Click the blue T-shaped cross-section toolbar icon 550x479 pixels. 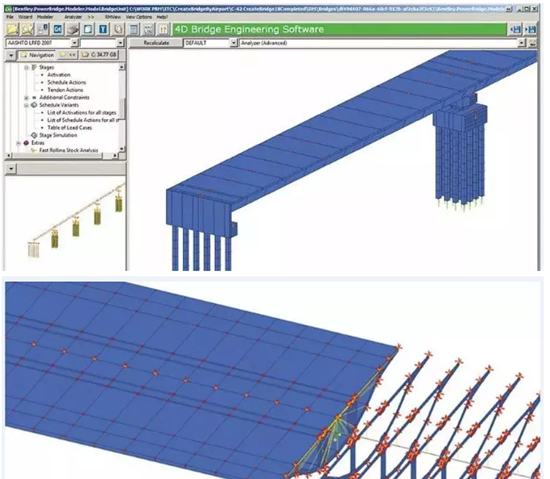click(103, 29)
